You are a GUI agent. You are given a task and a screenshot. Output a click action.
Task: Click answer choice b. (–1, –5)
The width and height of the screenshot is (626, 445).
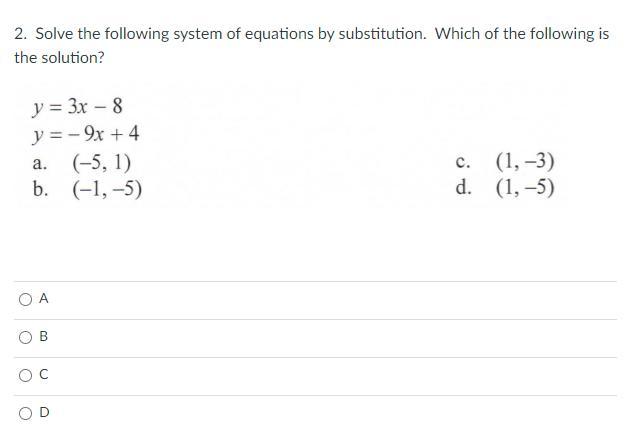point(87,188)
